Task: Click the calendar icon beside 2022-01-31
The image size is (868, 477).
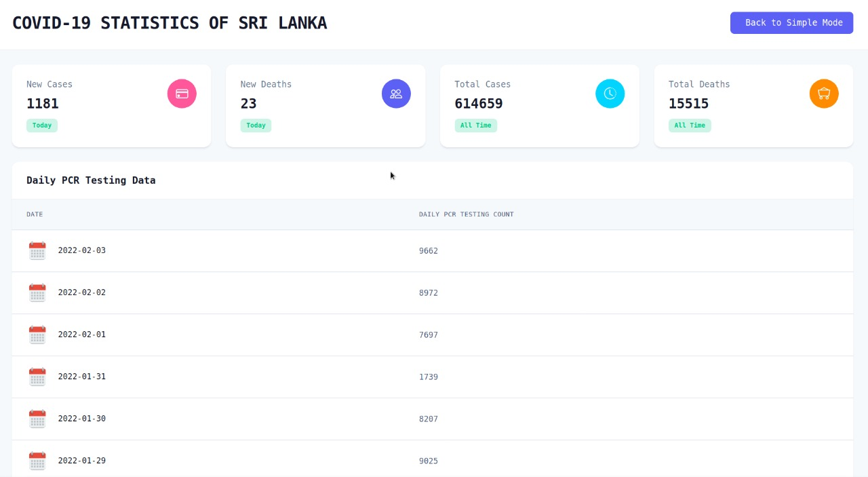Action: [37, 377]
